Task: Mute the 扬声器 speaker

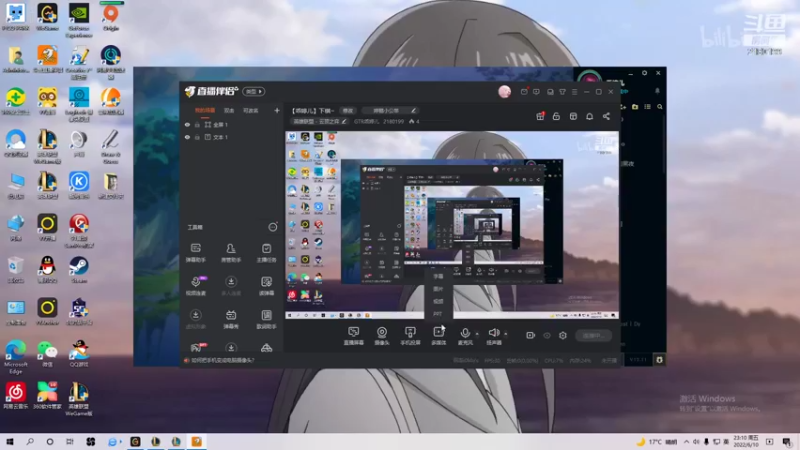Action: point(493,336)
